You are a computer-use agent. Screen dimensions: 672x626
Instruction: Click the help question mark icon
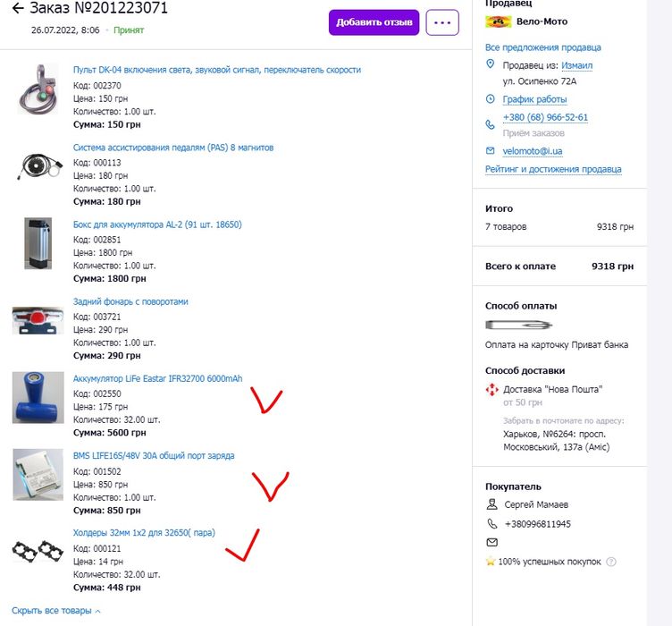pos(611,562)
